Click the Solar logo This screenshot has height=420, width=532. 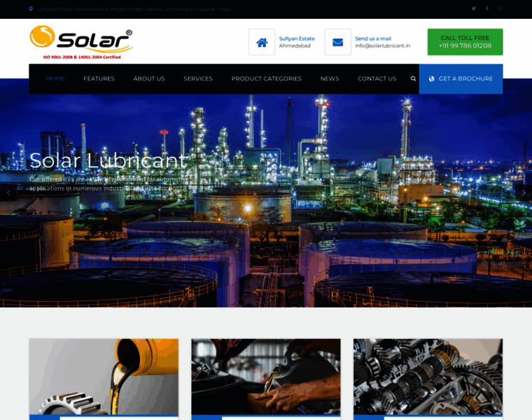81,42
